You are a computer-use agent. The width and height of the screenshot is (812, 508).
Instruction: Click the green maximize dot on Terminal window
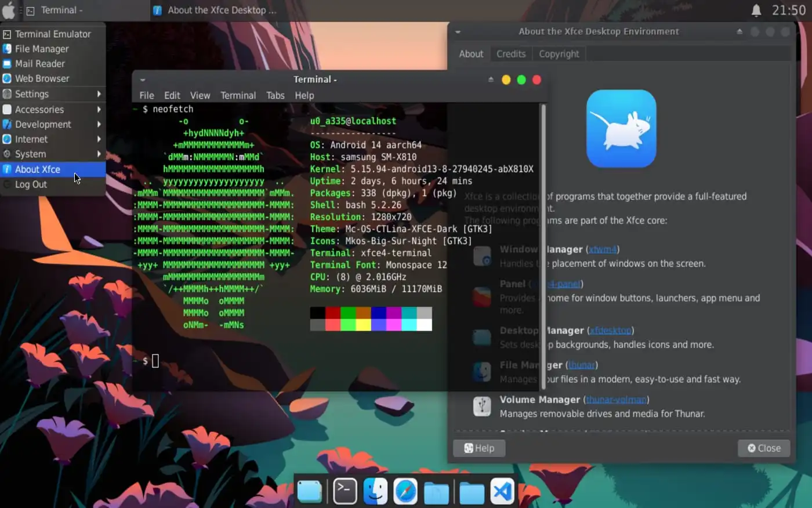point(521,79)
